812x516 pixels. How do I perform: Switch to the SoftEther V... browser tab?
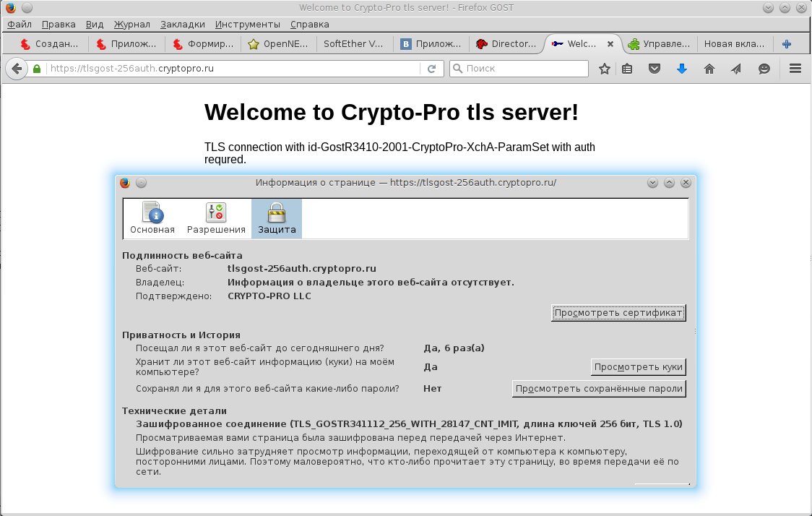pos(354,44)
